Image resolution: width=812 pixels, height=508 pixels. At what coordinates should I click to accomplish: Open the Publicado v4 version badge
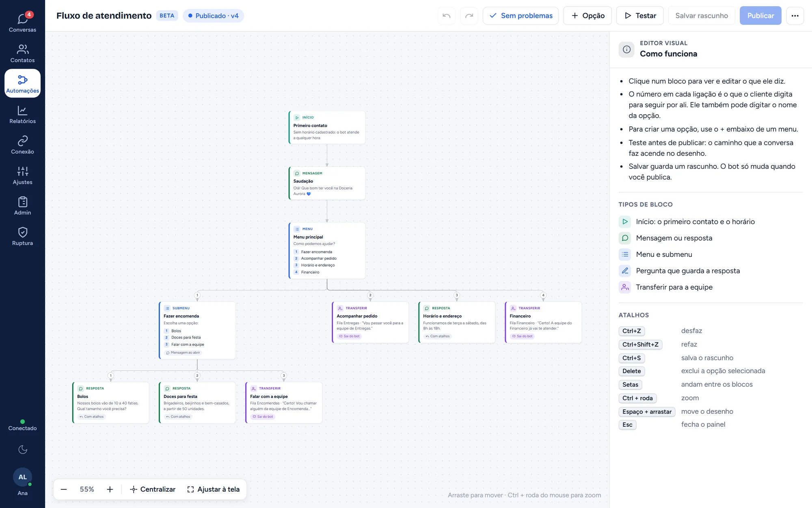tap(213, 15)
